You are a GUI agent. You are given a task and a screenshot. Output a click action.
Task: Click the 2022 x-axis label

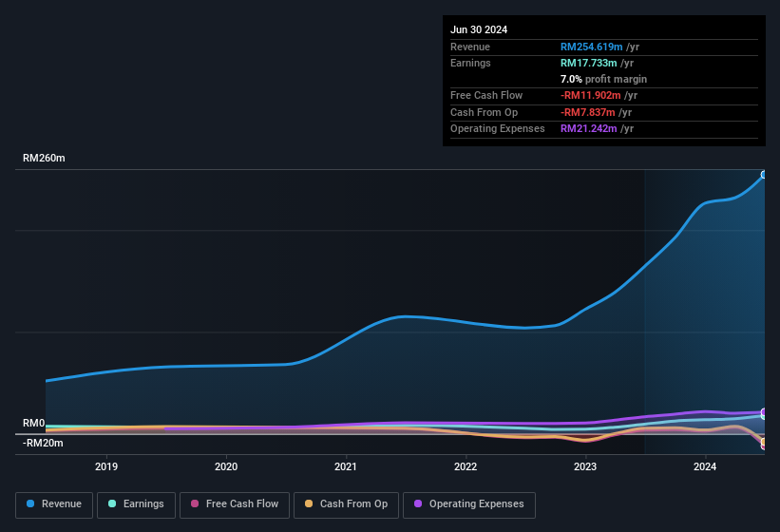click(466, 466)
